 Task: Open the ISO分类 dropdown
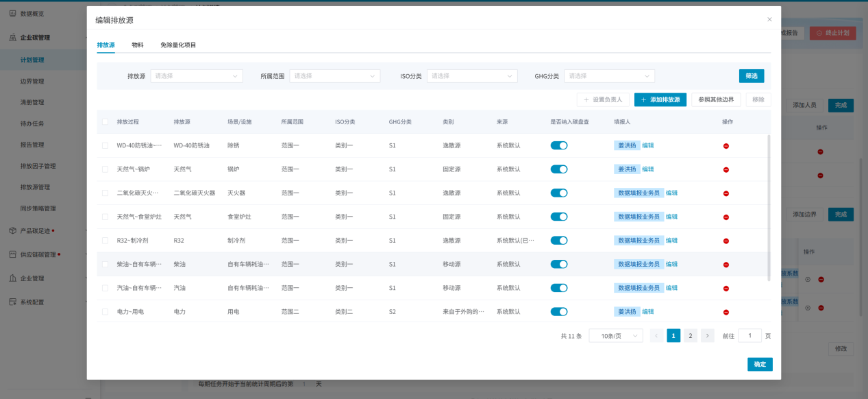click(x=472, y=76)
